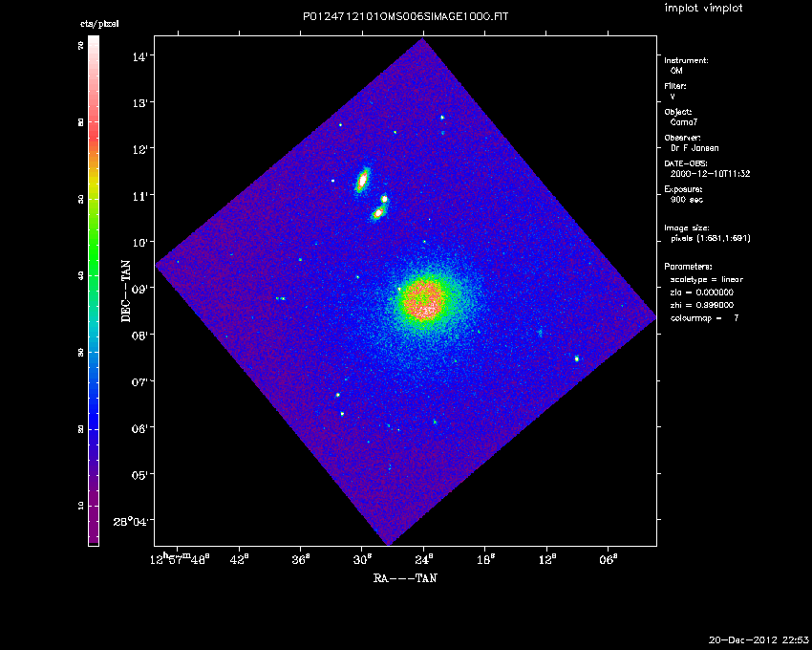Viewport: 812px width, 650px height.
Task: Click the RA---TAN axis label
Action: coord(405,577)
